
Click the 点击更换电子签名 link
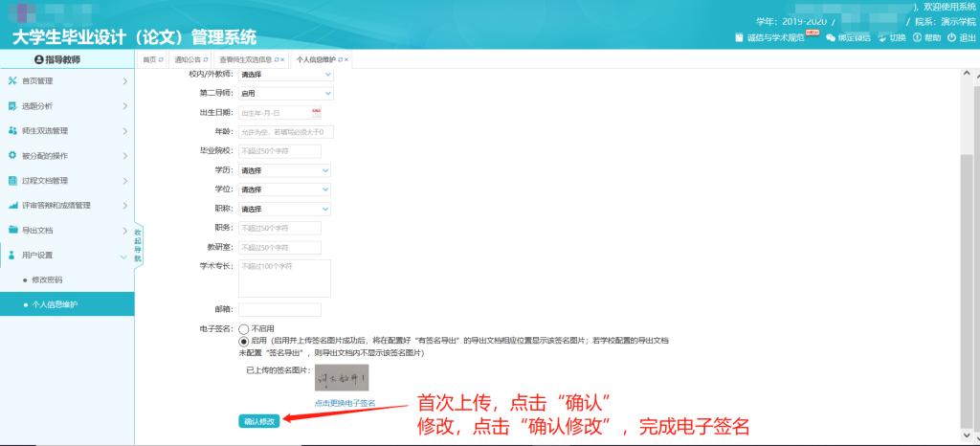click(345, 404)
